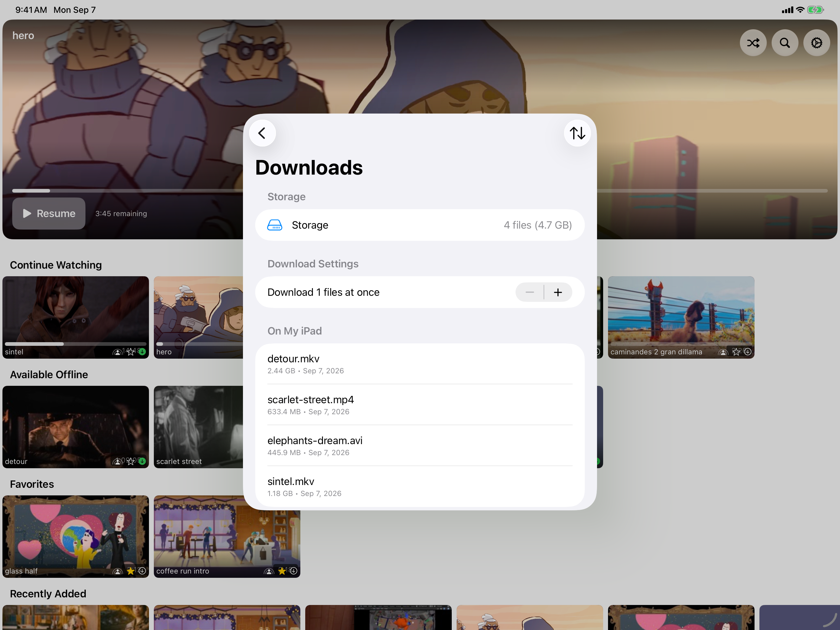The image size is (840, 630).
Task: Tap the Available Offline section heading
Action: [49, 375]
